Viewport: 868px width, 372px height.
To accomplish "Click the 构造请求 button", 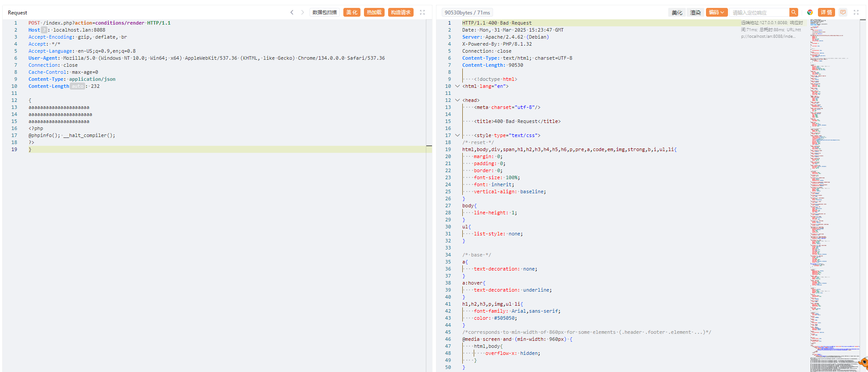I will (x=401, y=12).
